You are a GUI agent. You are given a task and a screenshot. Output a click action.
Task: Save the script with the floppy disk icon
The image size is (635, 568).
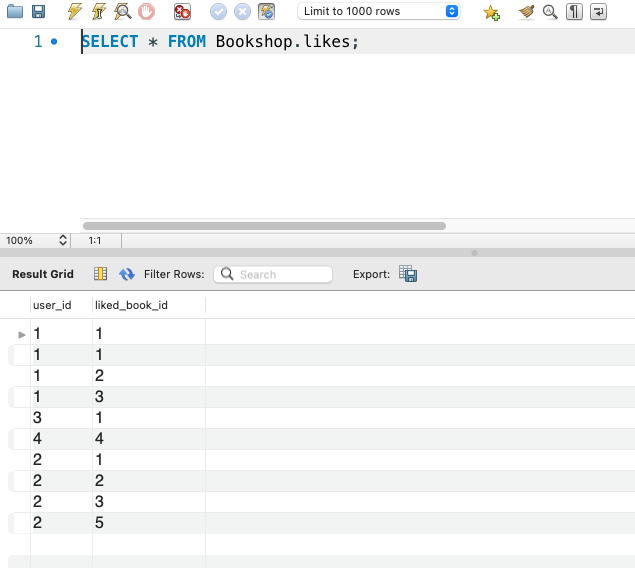click(x=38, y=11)
